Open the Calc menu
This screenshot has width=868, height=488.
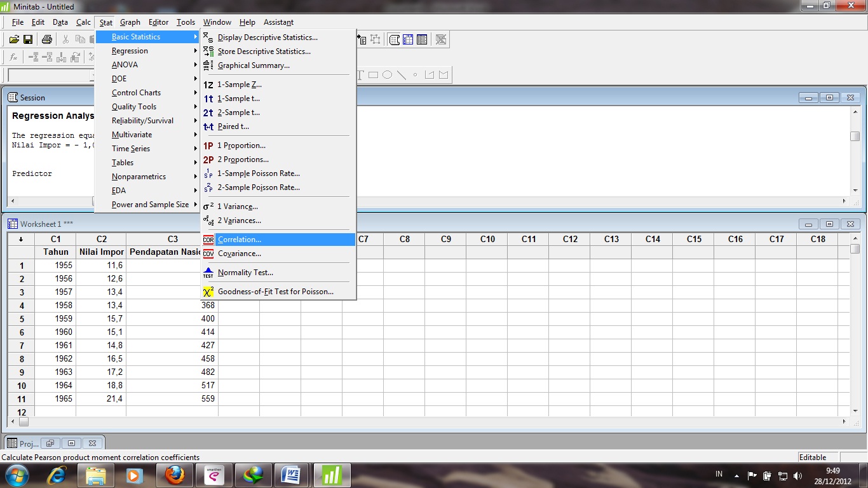pos(83,22)
